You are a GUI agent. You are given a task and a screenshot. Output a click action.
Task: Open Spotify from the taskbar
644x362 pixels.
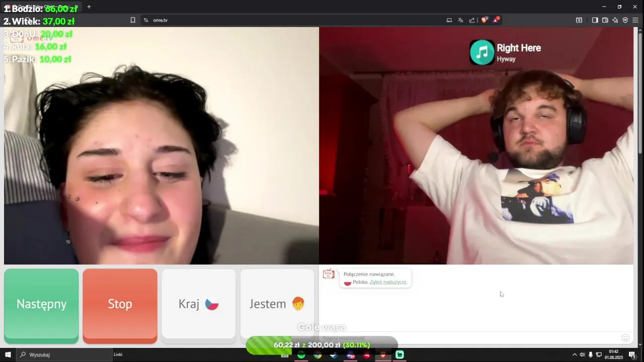click(x=301, y=355)
